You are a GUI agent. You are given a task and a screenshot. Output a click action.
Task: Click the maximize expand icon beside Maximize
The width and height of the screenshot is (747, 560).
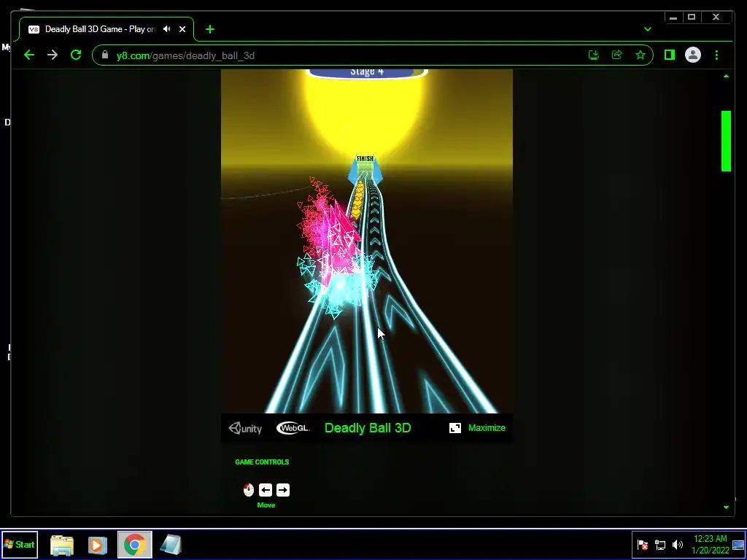pyautogui.click(x=455, y=427)
